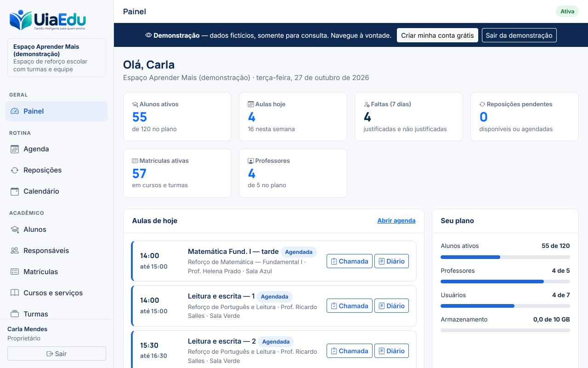
Task: Click the Carla Mendes user name
Action: [28, 329]
